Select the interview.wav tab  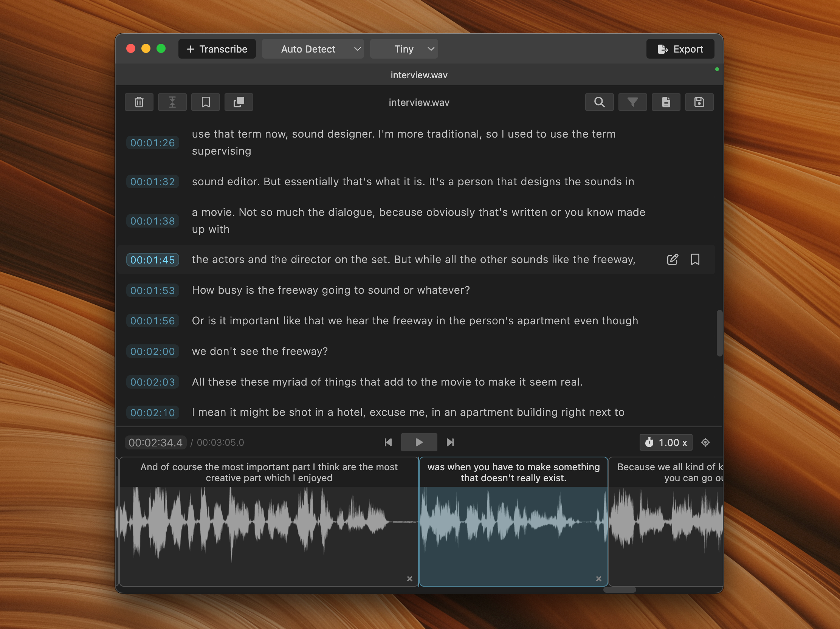tap(419, 75)
